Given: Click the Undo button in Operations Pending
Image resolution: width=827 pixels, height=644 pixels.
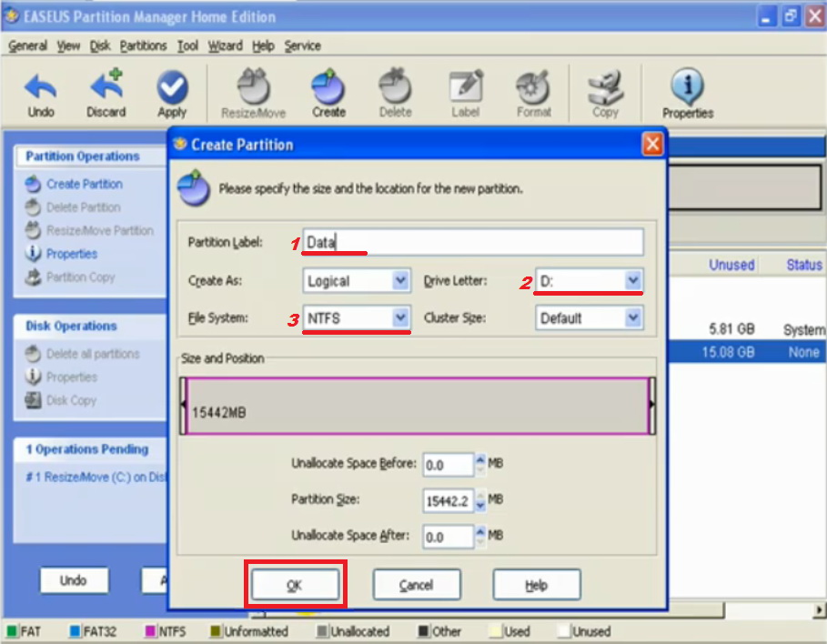Looking at the screenshot, I should [x=74, y=580].
